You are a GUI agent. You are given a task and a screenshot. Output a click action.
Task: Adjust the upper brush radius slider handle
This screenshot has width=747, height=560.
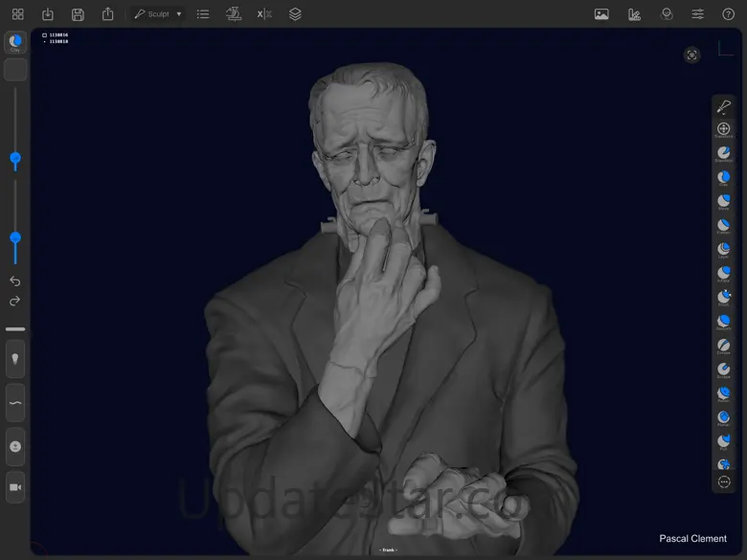pyautogui.click(x=15, y=158)
